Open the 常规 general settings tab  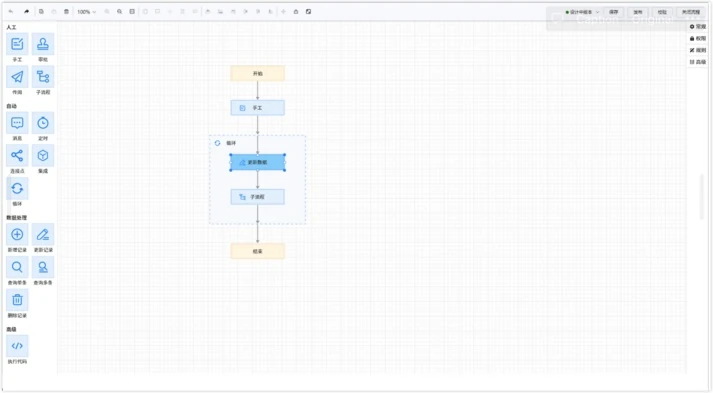coord(698,27)
